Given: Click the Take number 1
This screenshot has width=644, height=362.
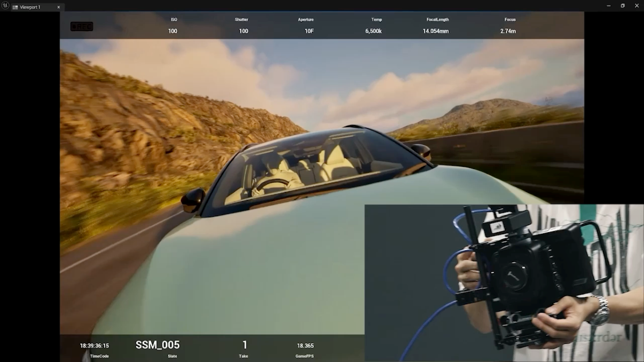Looking at the screenshot, I should pos(245,345).
